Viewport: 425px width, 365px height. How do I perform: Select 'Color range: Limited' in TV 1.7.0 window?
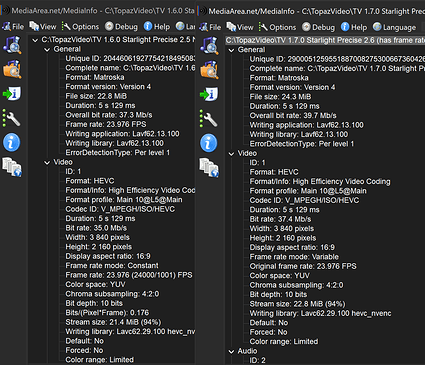pyautogui.click(x=284, y=342)
